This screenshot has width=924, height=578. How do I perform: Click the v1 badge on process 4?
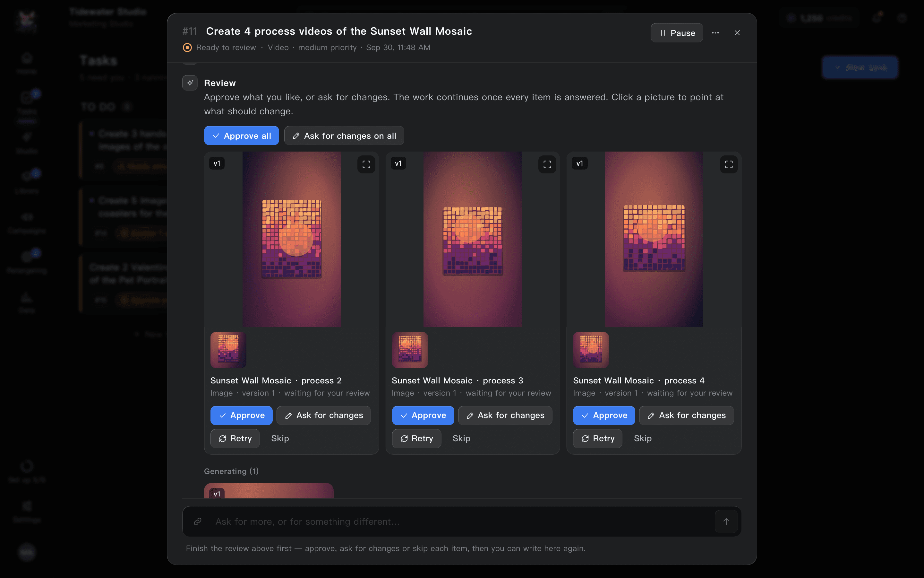580,163
